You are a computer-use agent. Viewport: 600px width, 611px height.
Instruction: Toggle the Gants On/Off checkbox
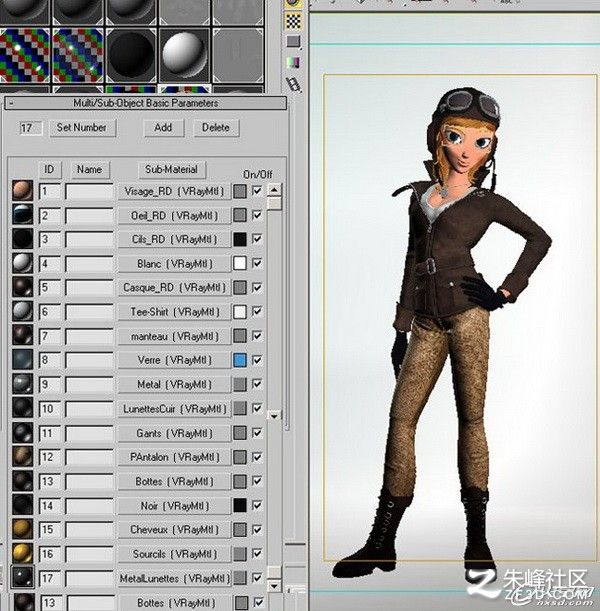[x=257, y=433]
